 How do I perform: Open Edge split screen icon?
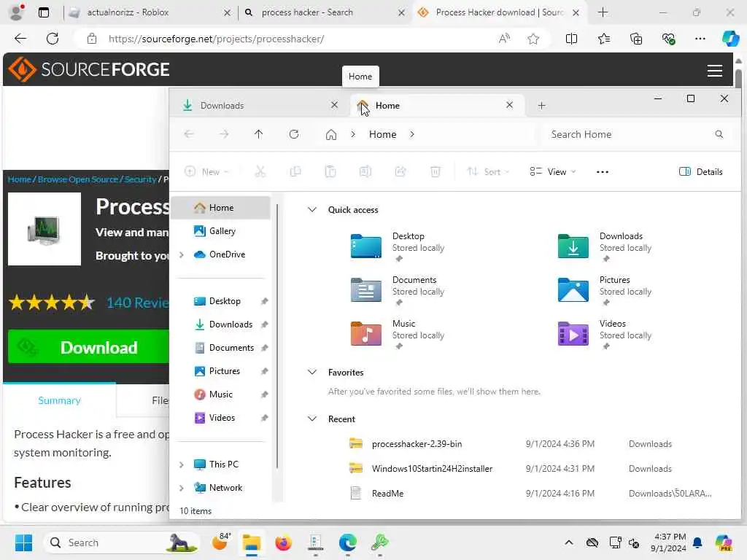coord(571,39)
